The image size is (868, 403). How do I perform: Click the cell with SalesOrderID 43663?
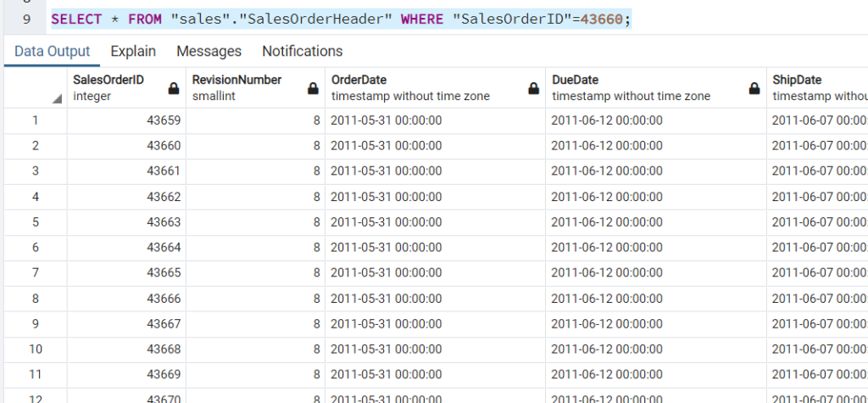click(127, 222)
